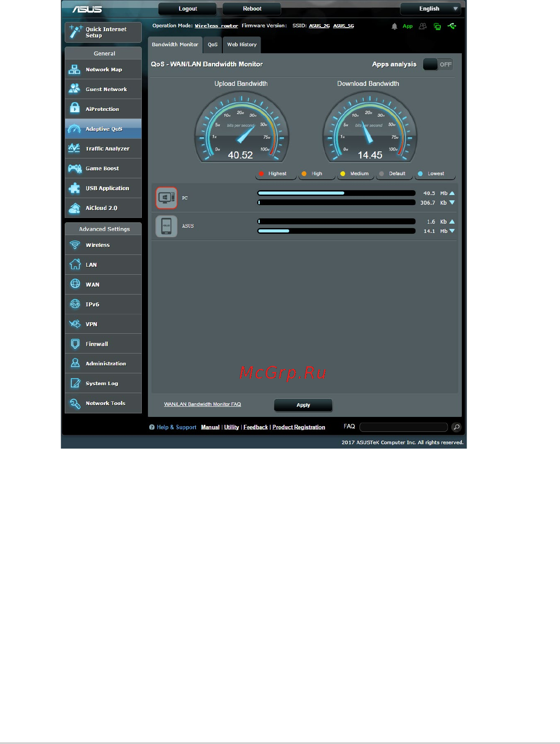Switch to the QoS tab
560x744 pixels.
[x=213, y=44]
